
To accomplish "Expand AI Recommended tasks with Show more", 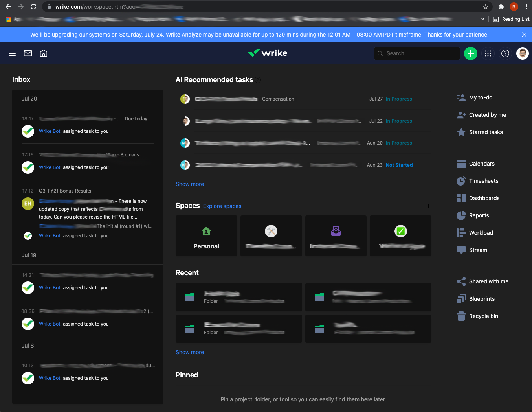I will point(190,184).
